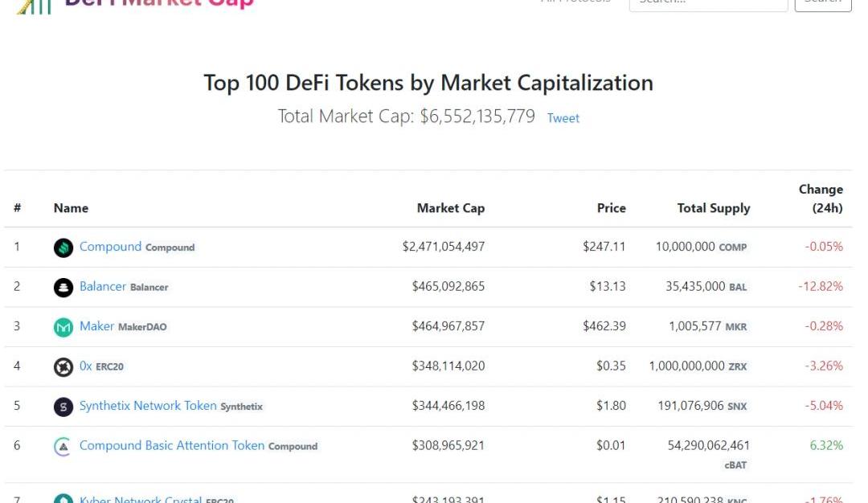Click the Synthetix Network Token logo icon

click(63, 407)
